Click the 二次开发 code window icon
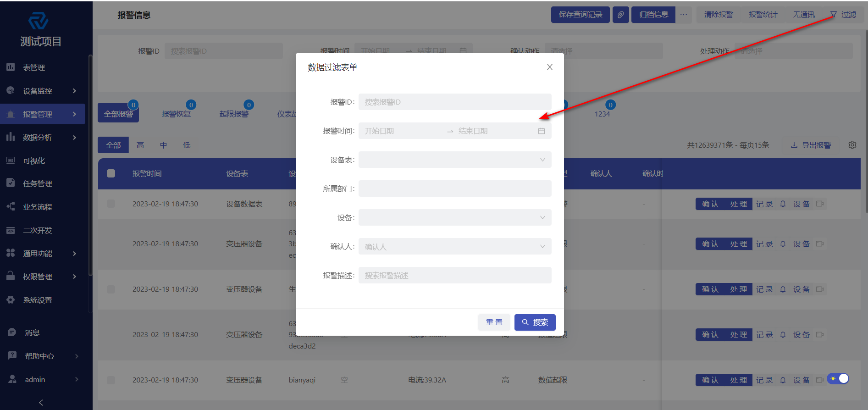The image size is (868, 410). click(11, 230)
